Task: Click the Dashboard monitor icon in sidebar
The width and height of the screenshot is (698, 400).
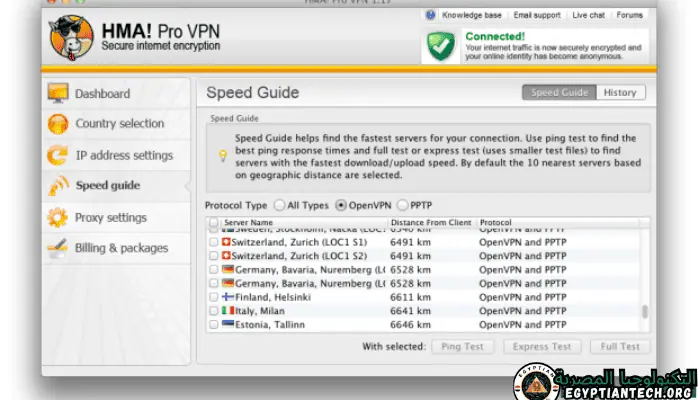Action: [58, 94]
